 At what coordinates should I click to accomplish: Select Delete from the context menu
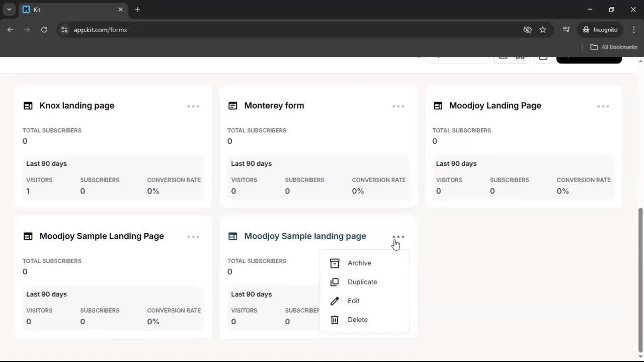tap(358, 320)
